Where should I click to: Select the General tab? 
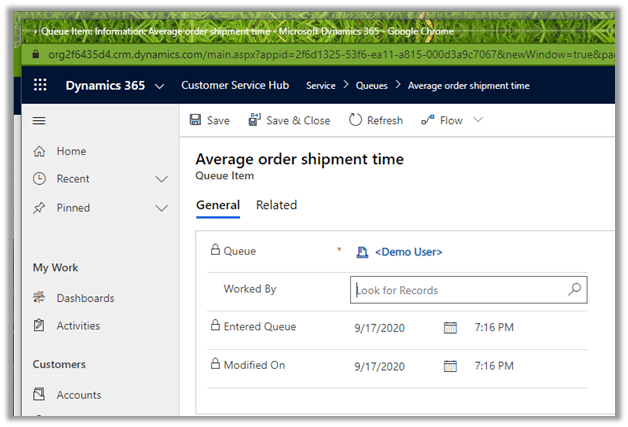click(217, 205)
